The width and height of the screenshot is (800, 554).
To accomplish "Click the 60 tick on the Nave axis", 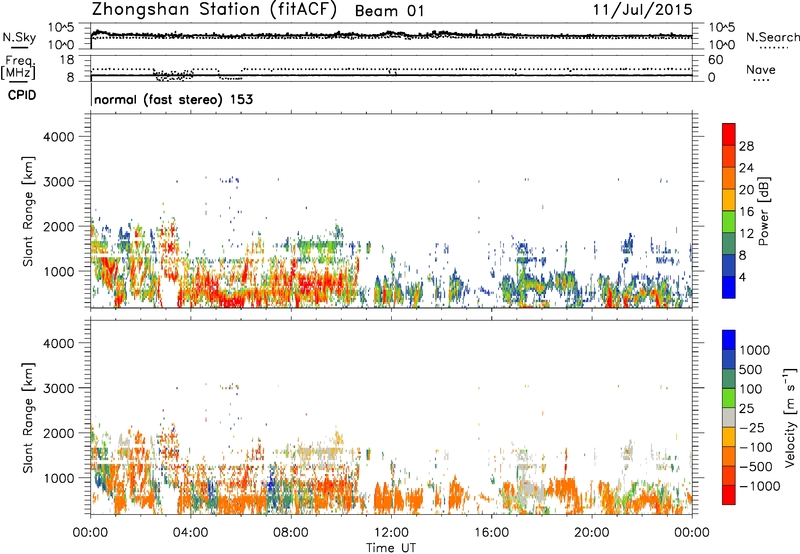I will tap(715, 60).
